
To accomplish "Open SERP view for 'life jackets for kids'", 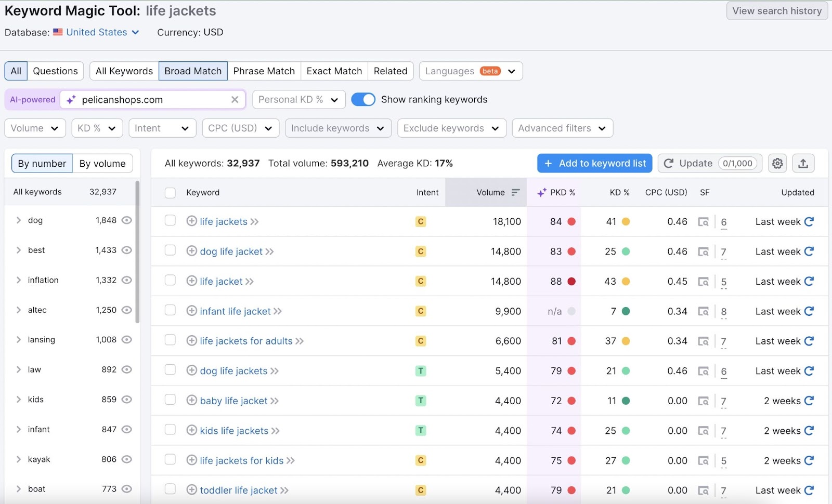I will (703, 461).
